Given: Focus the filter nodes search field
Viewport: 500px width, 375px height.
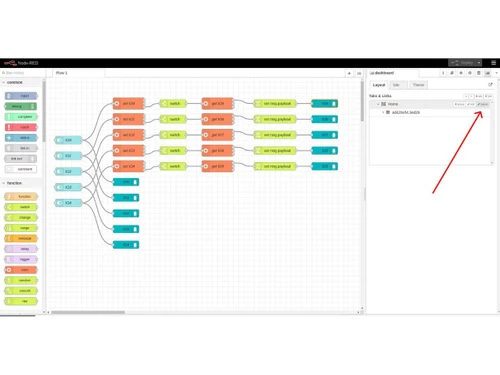Looking at the screenshot, I should (x=23, y=73).
